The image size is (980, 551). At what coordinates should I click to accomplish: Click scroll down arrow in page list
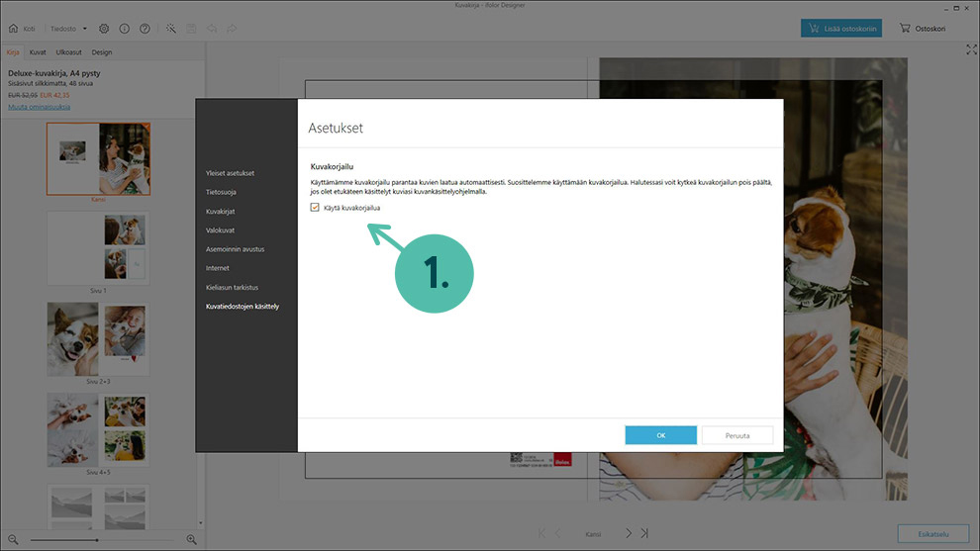coord(200,523)
